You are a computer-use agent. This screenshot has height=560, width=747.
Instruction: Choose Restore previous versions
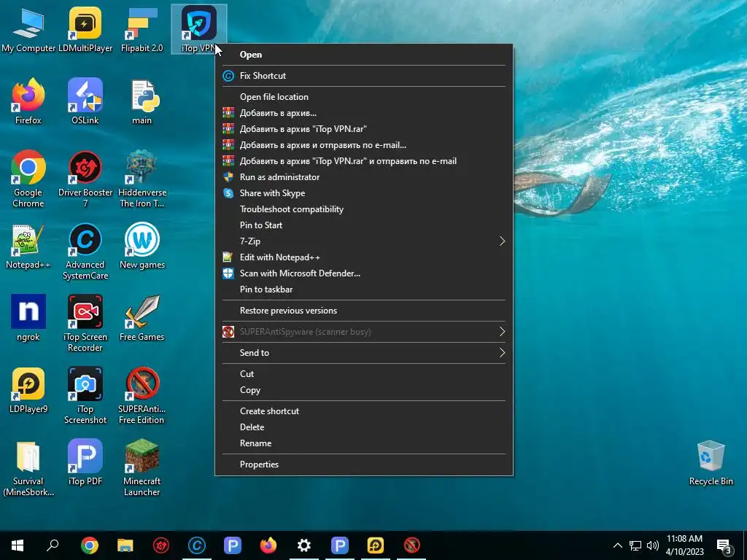[x=364, y=311]
